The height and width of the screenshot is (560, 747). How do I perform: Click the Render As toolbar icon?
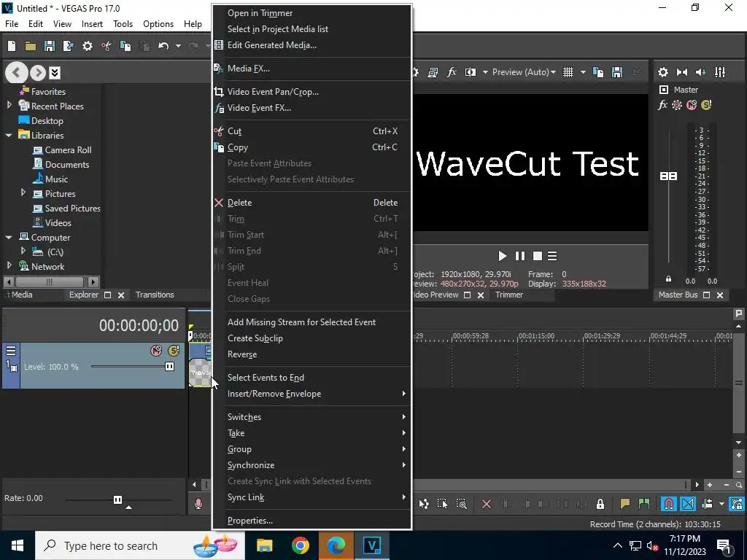coord(69,46)
